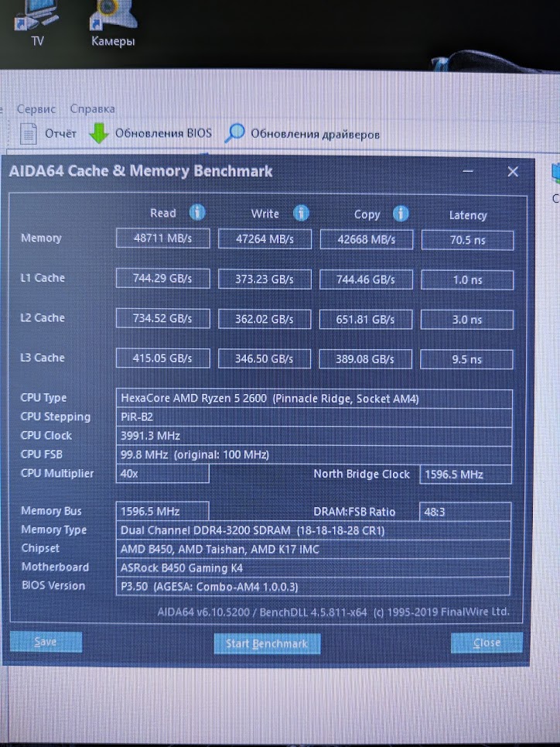Click L1 Cache Latency 1.0 ns

pyautogui.click(x=467, y=280)
